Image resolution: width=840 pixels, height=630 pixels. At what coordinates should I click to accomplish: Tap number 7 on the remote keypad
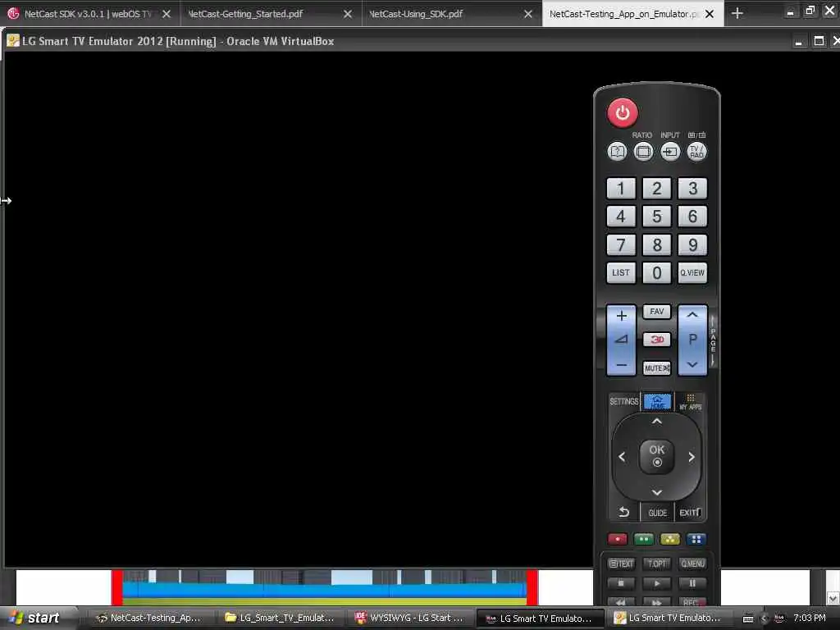(621, 244)
